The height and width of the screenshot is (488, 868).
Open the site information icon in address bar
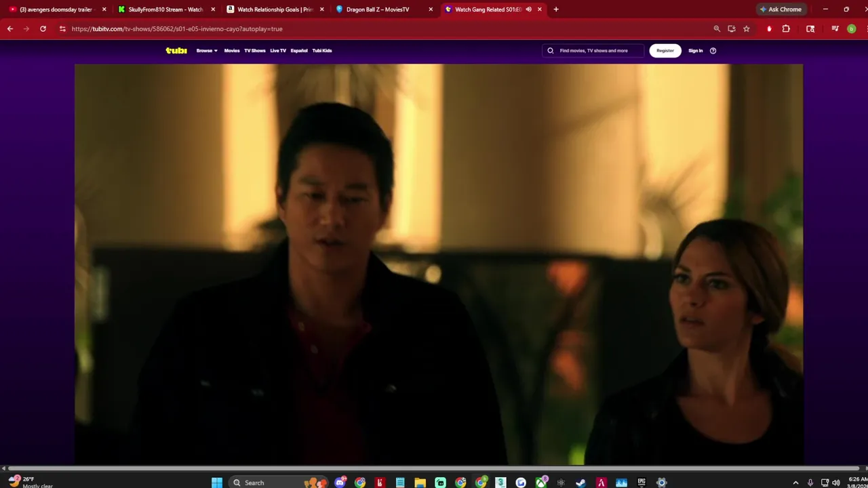tap(62, 28)
